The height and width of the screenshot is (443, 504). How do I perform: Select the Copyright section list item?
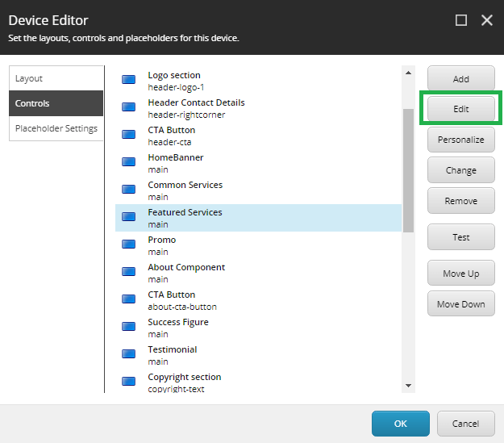pyautogui.click(x=185, y=382)
